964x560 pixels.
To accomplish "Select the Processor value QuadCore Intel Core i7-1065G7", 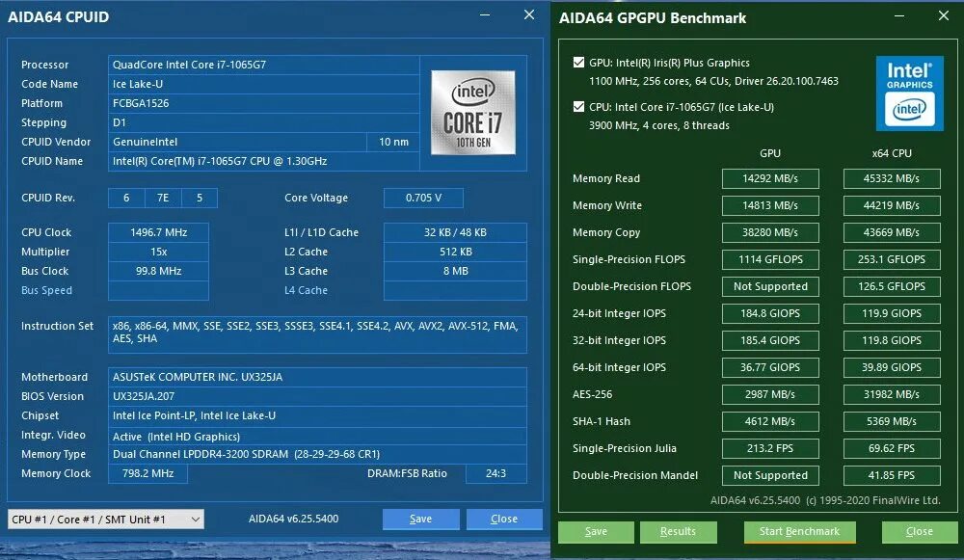I will [x=264, y=65].
